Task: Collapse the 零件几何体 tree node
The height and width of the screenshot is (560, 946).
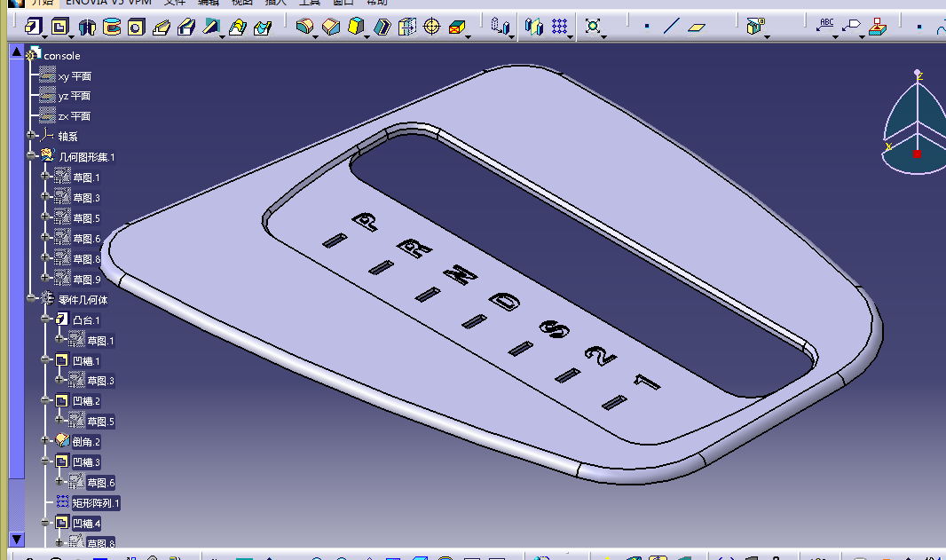Action: point(31,297)
